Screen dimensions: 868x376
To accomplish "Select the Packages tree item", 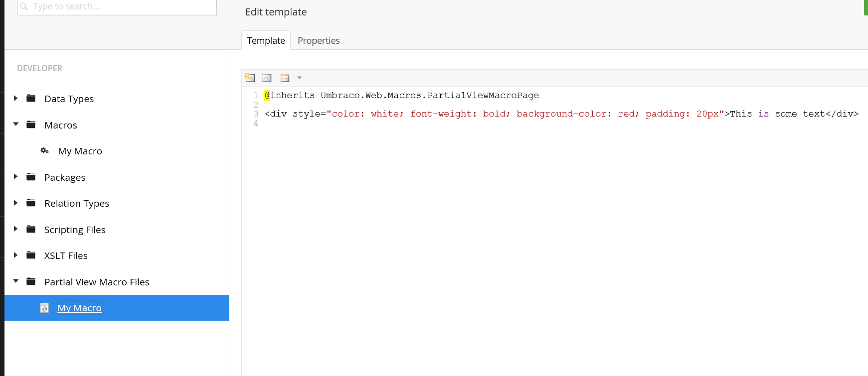I will coord(65,177).
